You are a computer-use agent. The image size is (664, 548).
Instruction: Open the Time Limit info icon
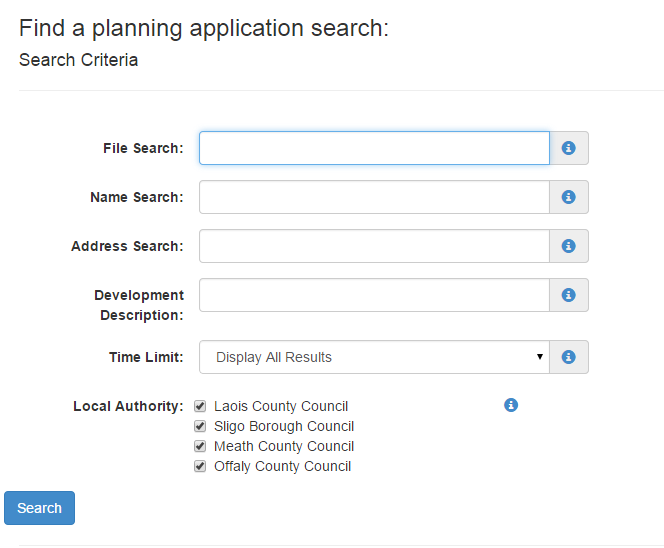(x=568, y=357)
